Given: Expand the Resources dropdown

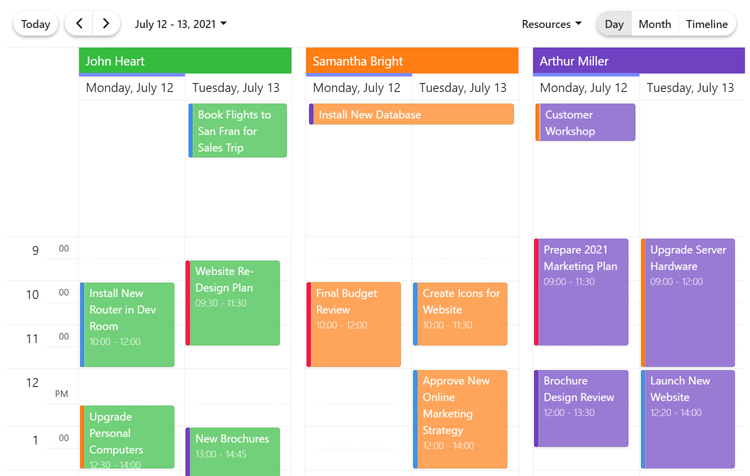Looking at the screenshot, I should point(551,24).
